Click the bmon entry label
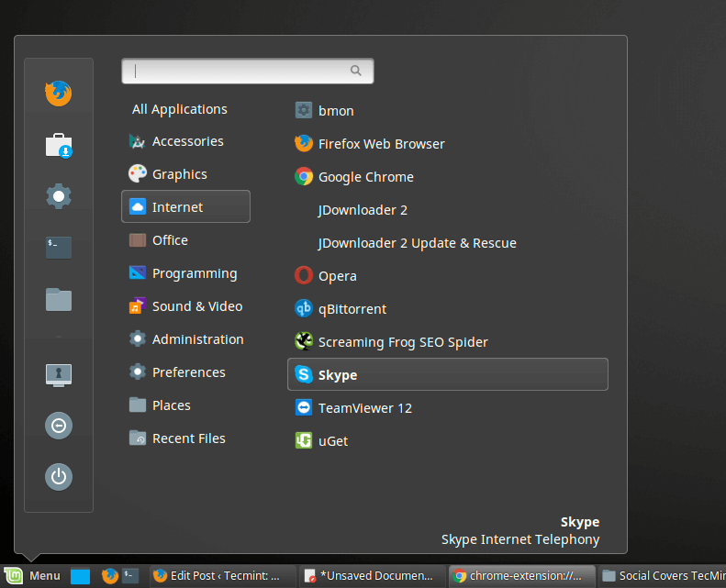The width and height of the screenshot is (726, 588). pyautogui.click(x=336, y=111)
